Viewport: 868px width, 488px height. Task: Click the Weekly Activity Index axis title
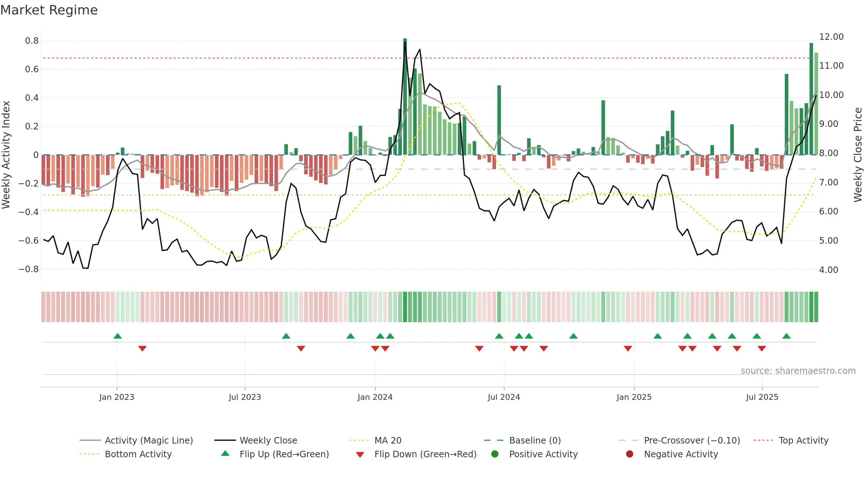tap(6, 155)
